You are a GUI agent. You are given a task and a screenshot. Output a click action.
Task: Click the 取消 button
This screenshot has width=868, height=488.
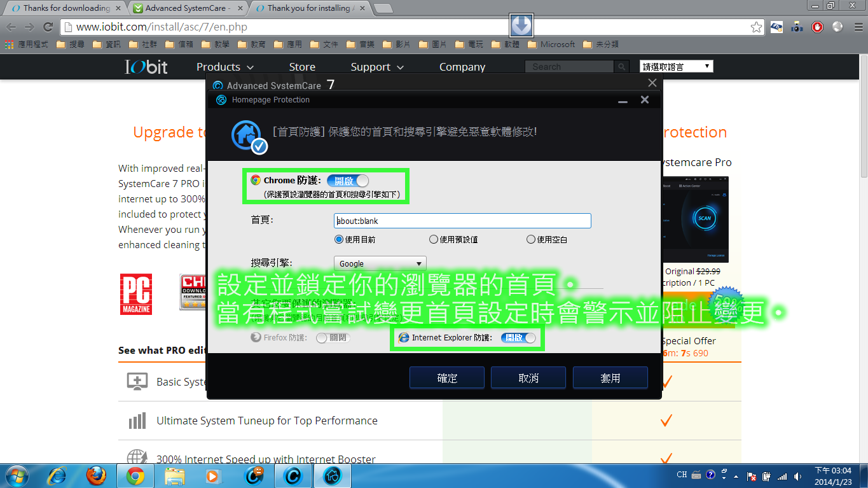[528, 378]
